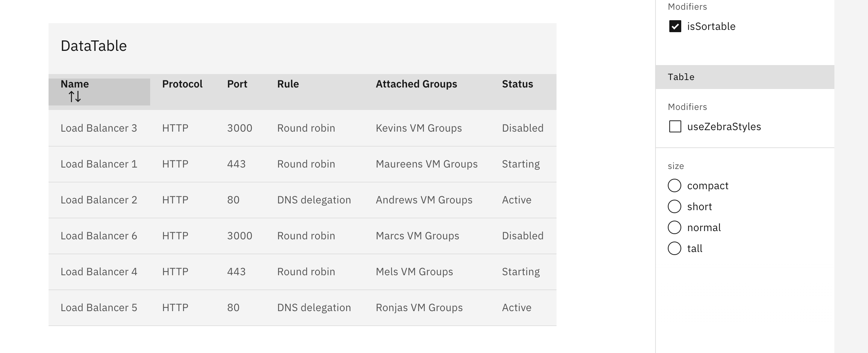
Task: Click the Attached Groups column header
Action: (416, 84)
